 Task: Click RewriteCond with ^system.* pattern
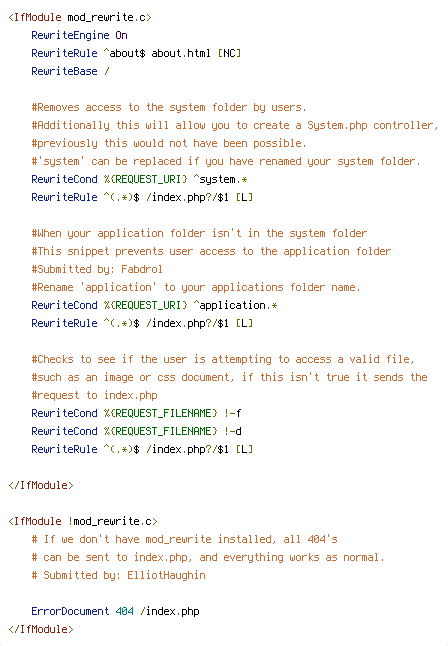tap(139, 179)
